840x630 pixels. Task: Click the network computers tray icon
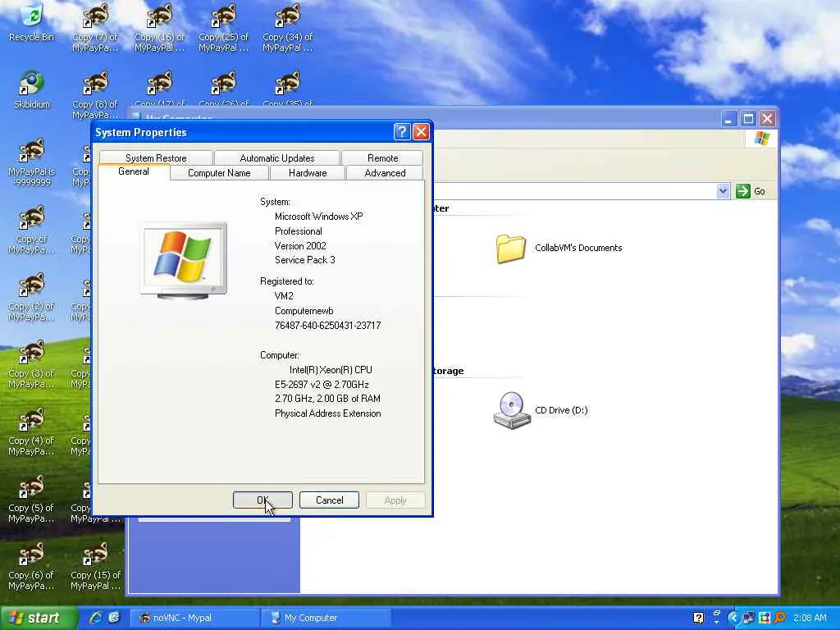(748, 618)
